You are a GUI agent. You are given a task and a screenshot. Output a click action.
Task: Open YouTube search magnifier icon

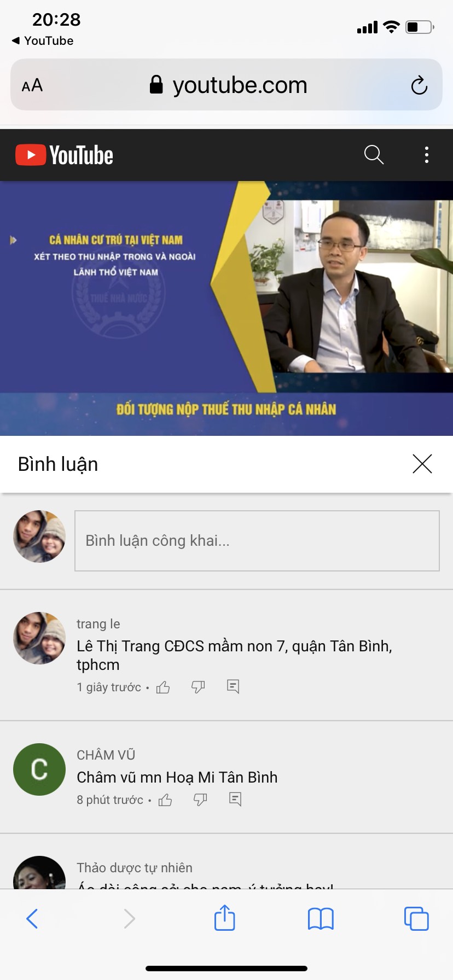pos(374,155)
